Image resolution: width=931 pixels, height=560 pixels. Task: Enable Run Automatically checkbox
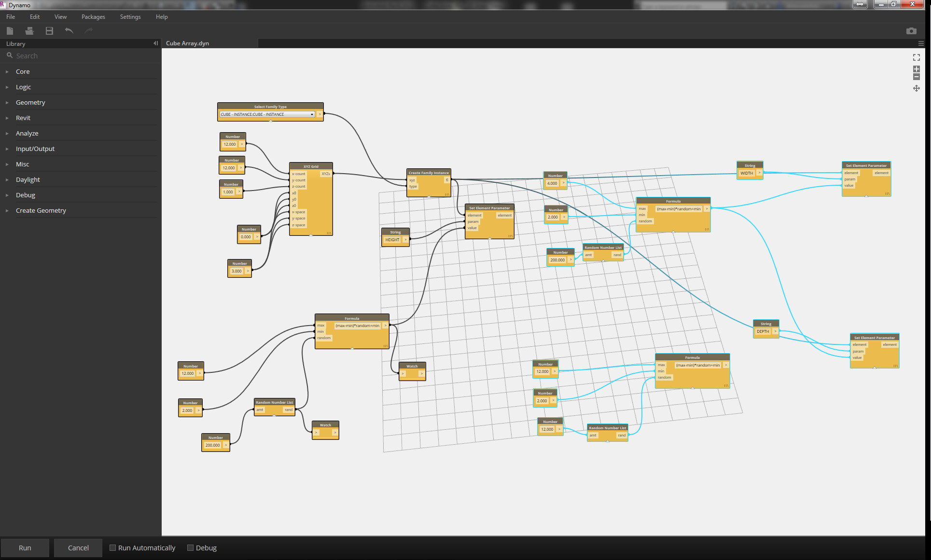[x=112, y=548]
